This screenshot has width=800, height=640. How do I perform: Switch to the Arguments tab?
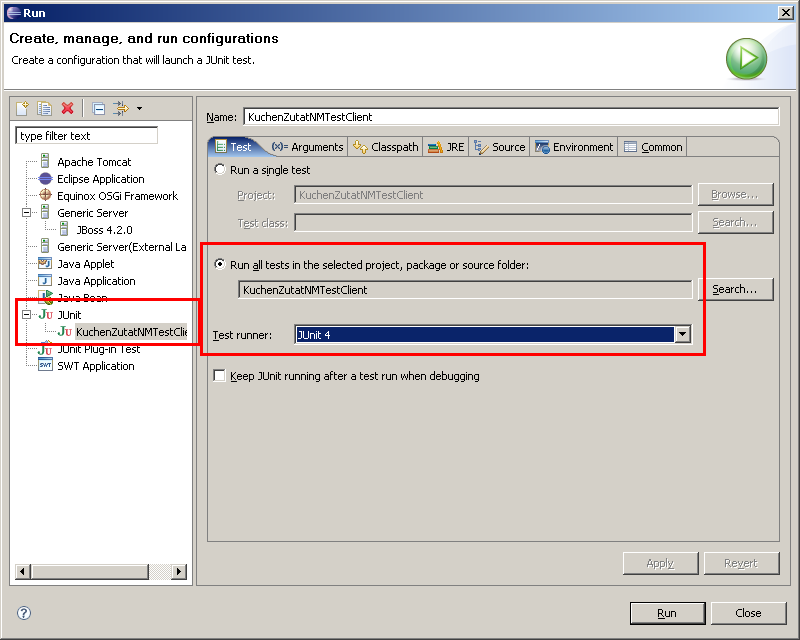click(308, 147)
